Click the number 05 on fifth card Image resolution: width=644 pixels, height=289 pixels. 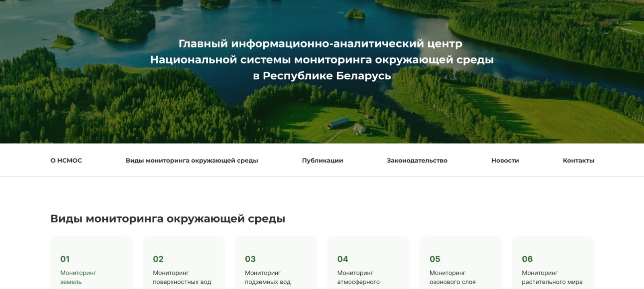coord(435,259)
